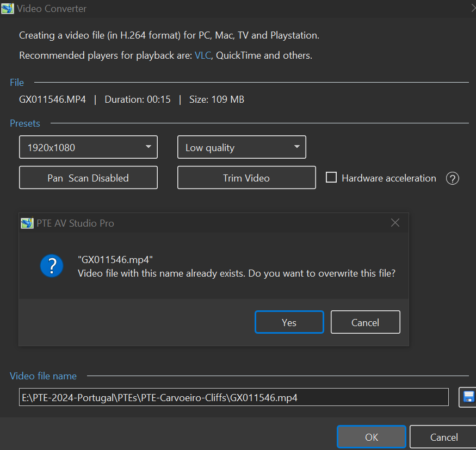
Task: Click the PTE AV Studio Pro title icon
Action: tap(27, 223)
